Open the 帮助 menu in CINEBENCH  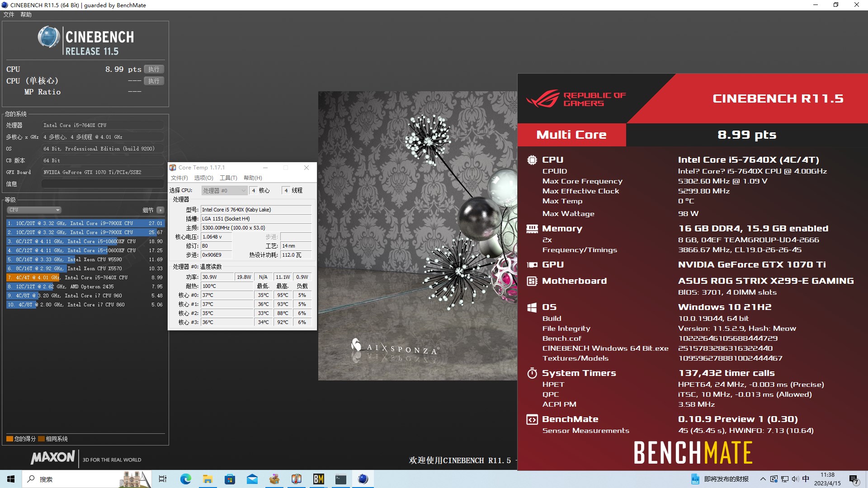click(26, 14)
